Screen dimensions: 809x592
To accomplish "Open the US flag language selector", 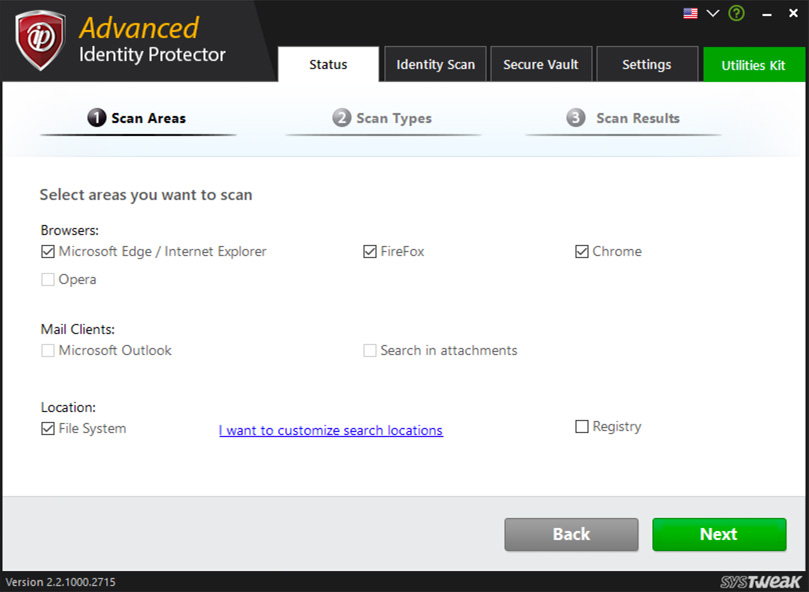I will 690,13.
